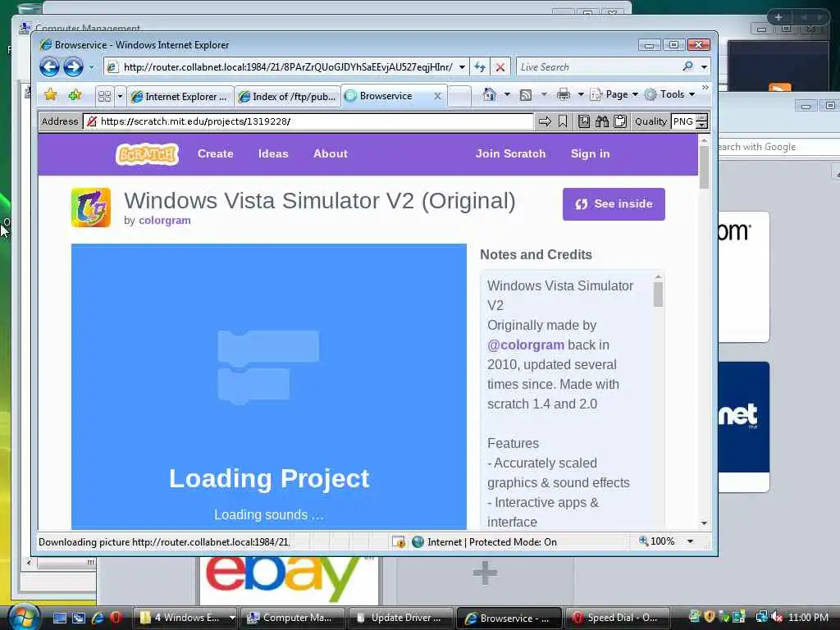
Task: Click the Notes and Credits scrollbar thumb
Action: tap(659, 294)
